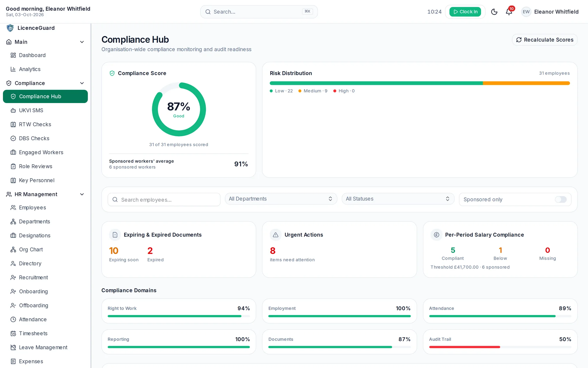Navigate to UKVI SMS
The height and width of the screenshot is (368, 588).
click(45, 110)
